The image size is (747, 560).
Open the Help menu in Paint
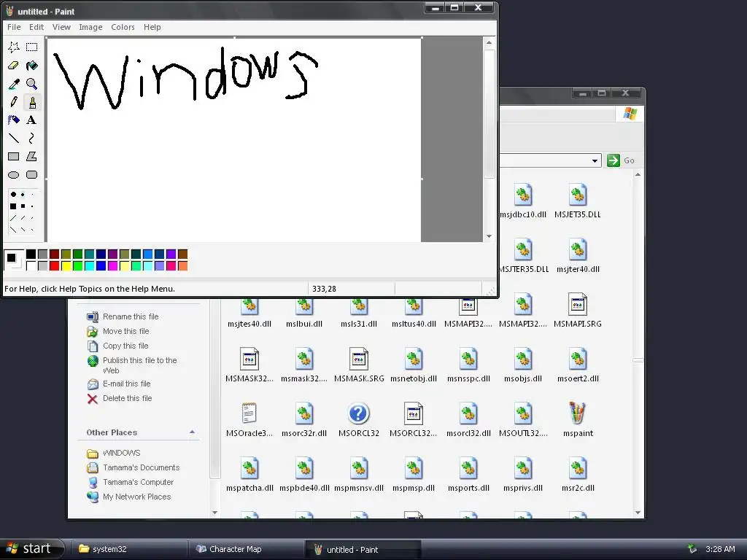152,27
